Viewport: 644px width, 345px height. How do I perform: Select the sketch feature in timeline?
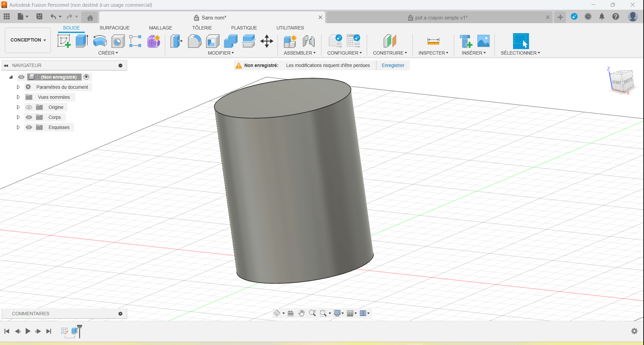tap(64, 331)
